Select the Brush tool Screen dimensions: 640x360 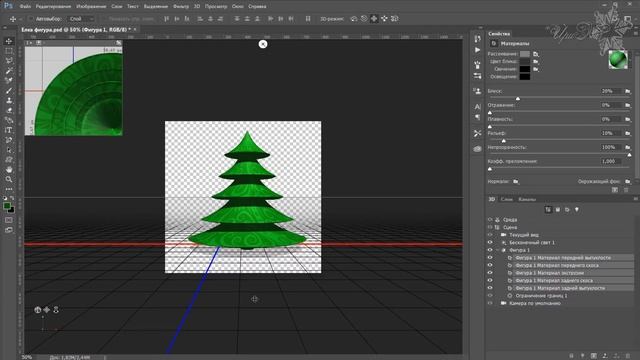(9, 91)
